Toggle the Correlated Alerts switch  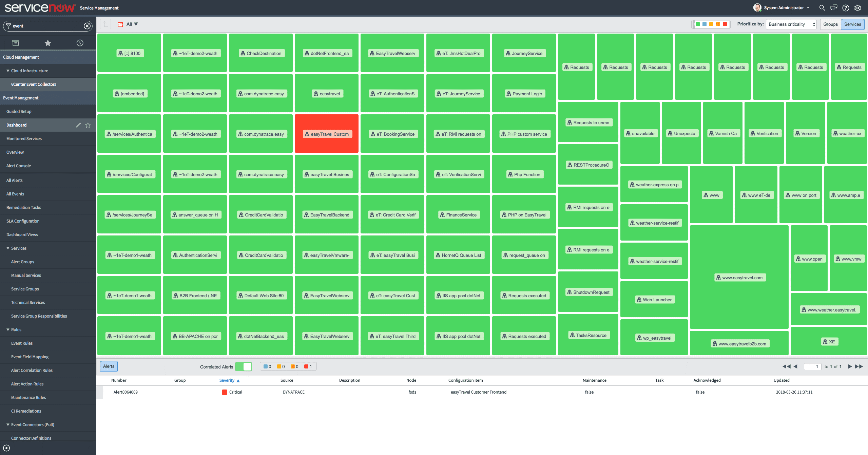244,366
